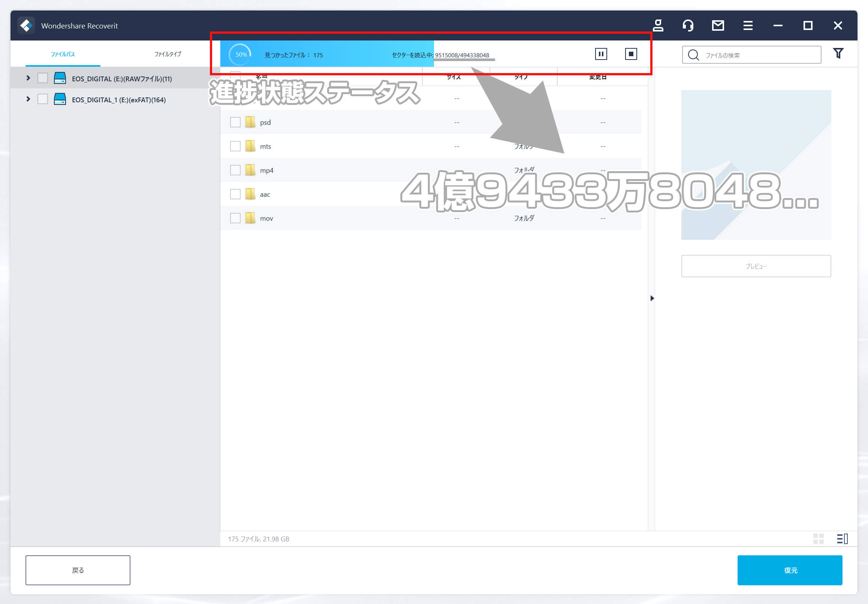Image resolution: width=868 pixels, height=604 pixels.
Task: Select the mov folder name
Action: coord(266,218)
